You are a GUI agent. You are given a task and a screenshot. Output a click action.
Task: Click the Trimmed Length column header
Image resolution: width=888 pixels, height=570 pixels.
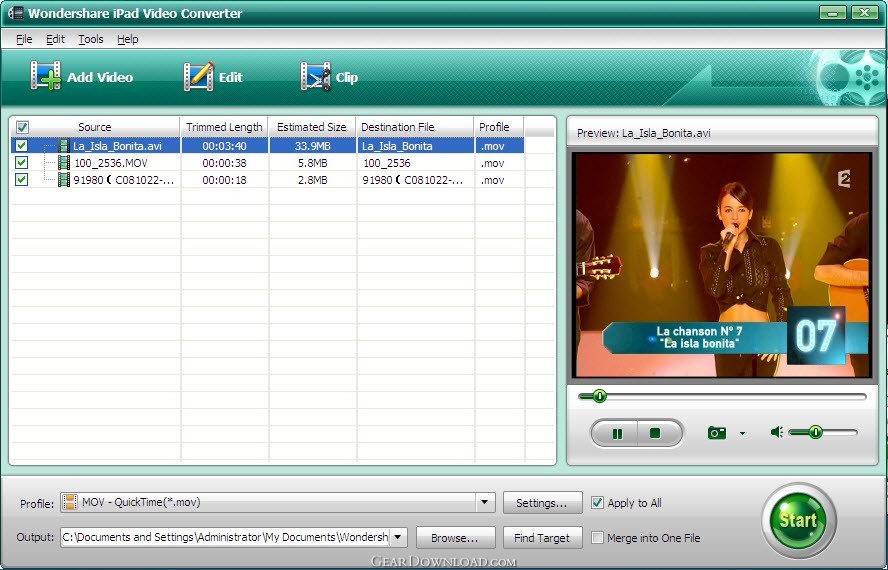click(224, 127)
